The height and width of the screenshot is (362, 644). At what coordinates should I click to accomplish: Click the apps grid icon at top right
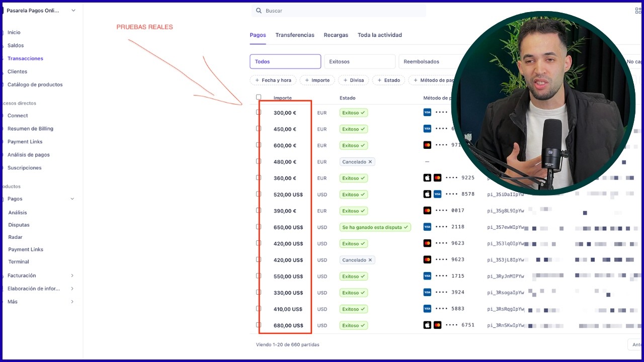pos(638,11)
